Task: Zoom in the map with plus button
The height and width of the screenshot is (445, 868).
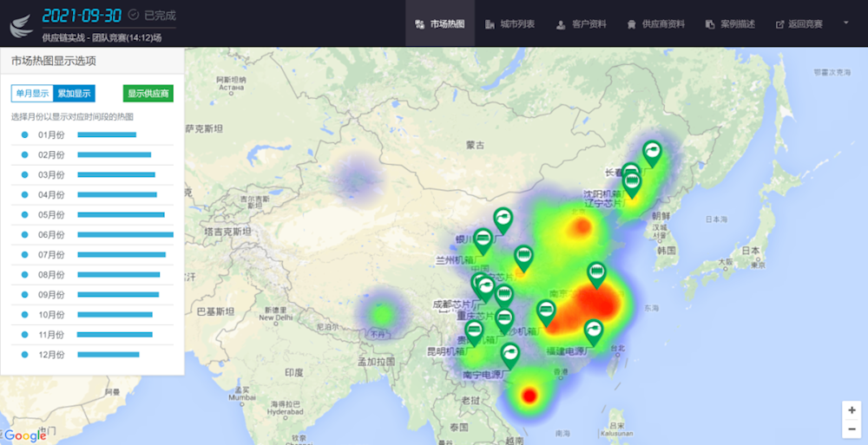Action: [852, 410]
